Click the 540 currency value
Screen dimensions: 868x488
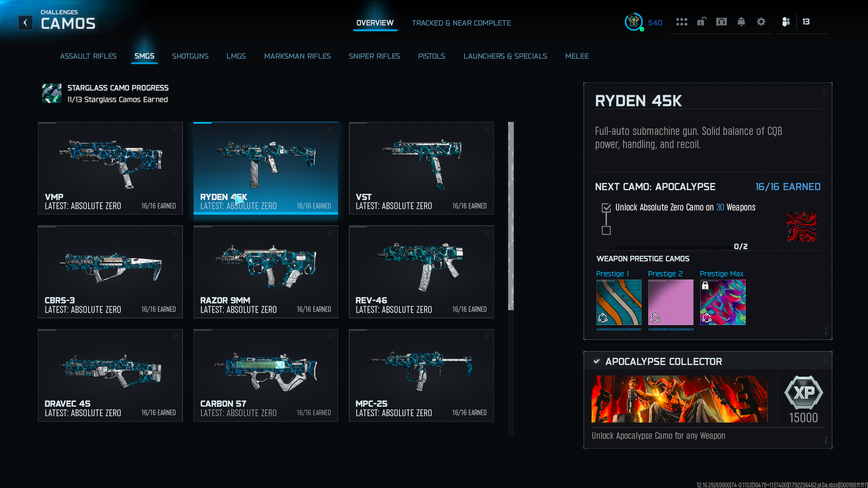pyautogui.click(x=655, y=23)
